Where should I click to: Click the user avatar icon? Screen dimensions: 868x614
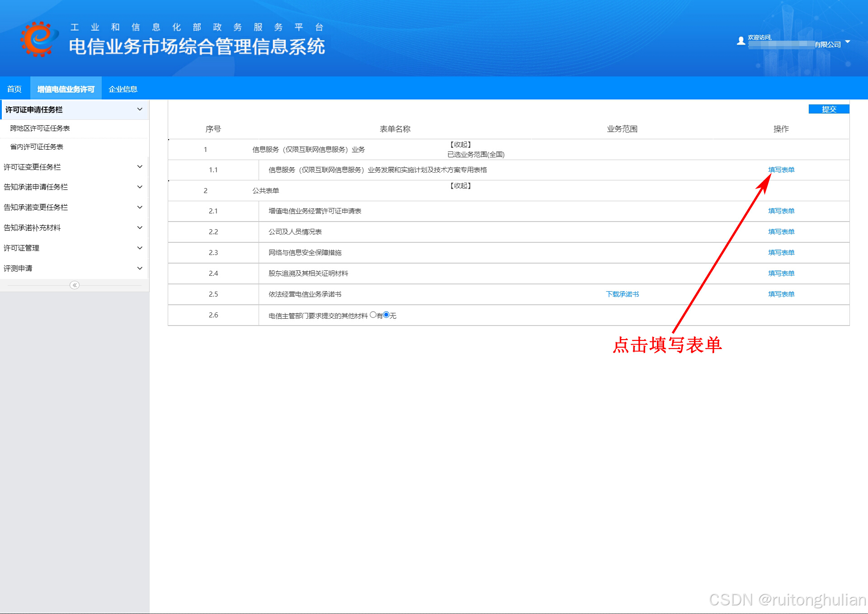pyautogui.click(x=741, y=41)
